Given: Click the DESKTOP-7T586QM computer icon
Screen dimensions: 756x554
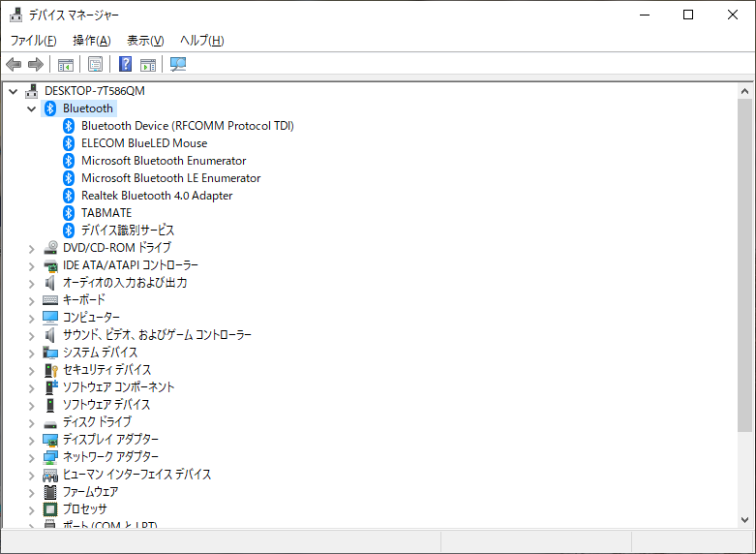Looking at the screenshot, I should (x=32, y=91).
